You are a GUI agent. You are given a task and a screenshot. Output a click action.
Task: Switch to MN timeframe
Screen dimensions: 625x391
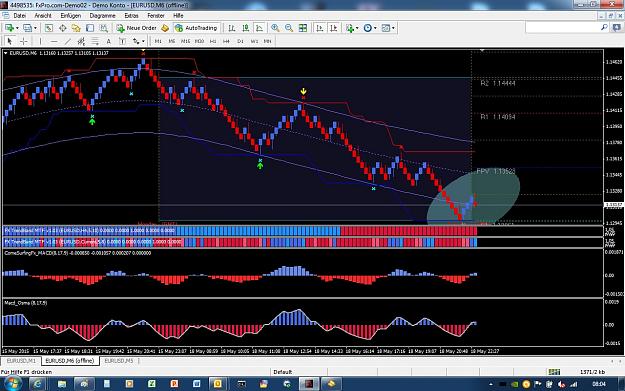pyautogui.click(x=267, y=41)
